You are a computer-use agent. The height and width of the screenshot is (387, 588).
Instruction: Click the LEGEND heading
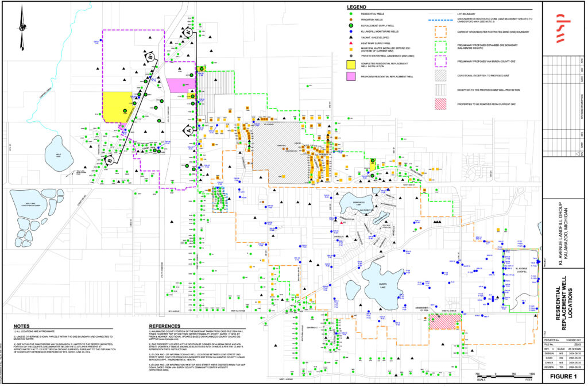(357, 7)
